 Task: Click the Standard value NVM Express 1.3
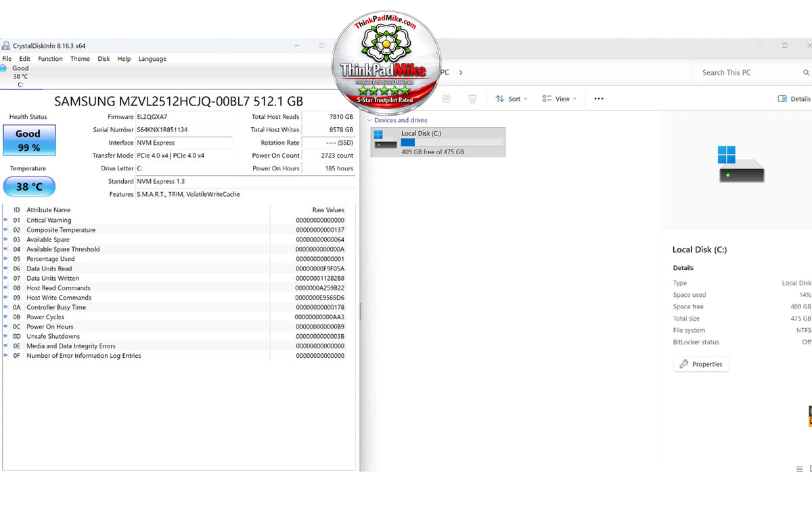(x=245, y=181)
